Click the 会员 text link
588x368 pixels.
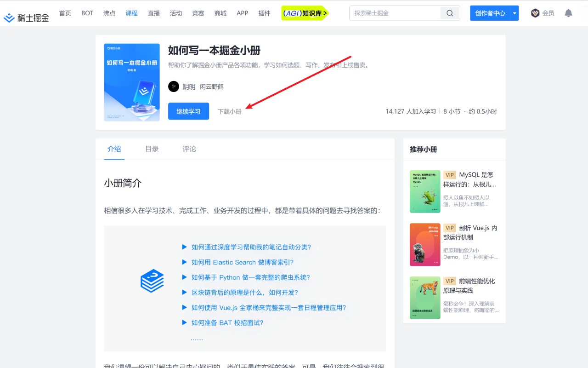coord(548,13)
